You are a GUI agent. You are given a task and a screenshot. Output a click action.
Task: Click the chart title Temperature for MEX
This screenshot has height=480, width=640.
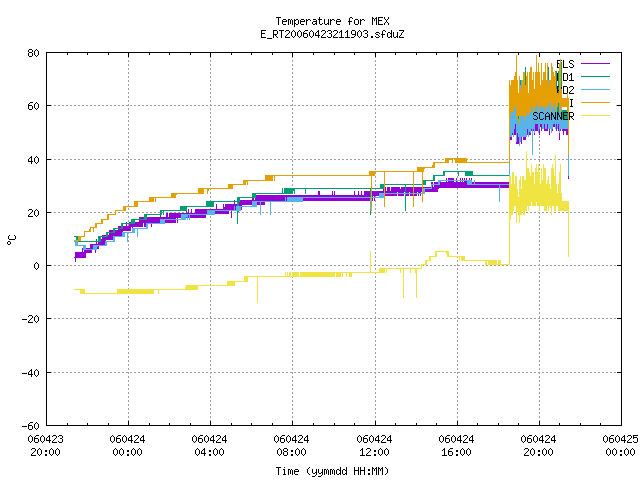click(332, 21)
